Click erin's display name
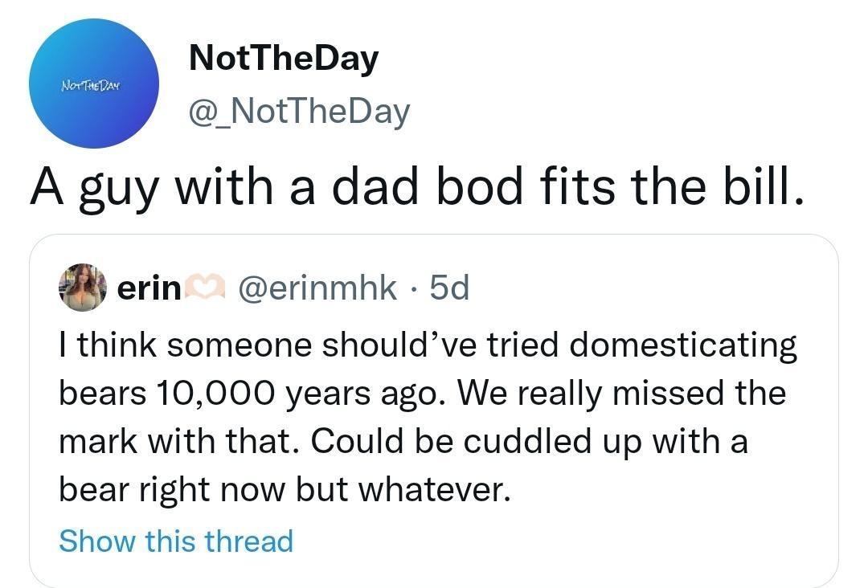 click(149, 291)
